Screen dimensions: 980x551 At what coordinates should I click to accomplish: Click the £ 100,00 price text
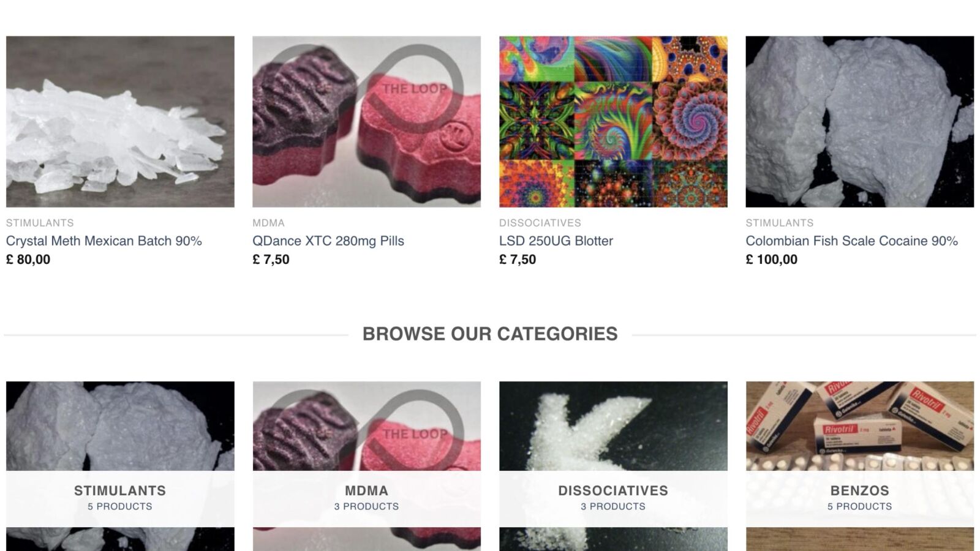[x=771, y=259]
